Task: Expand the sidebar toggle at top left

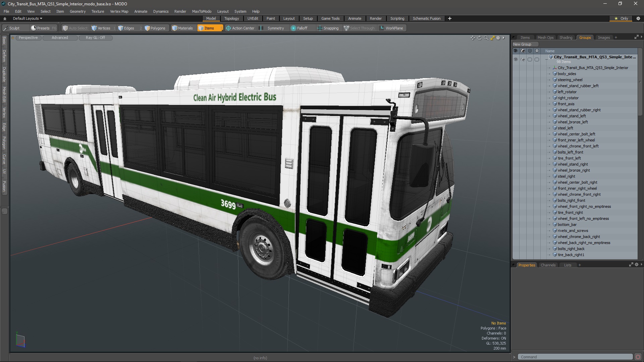Action: (x=5, y=18)
